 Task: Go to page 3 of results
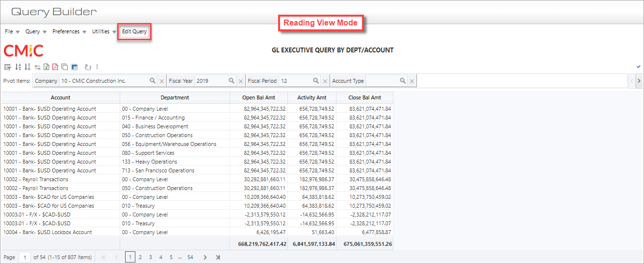[x=150, y=257]
